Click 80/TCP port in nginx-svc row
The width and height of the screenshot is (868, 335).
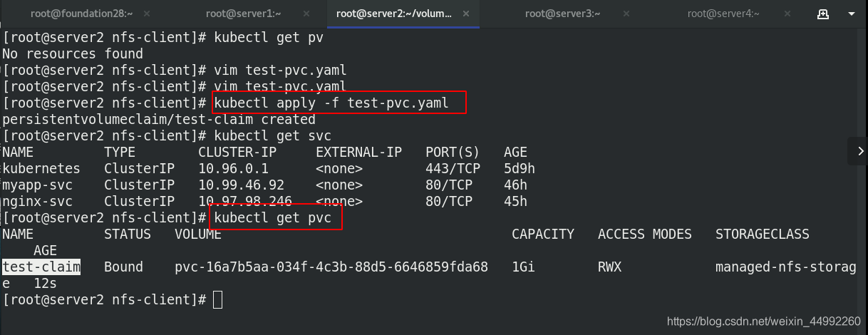point(449,202)
